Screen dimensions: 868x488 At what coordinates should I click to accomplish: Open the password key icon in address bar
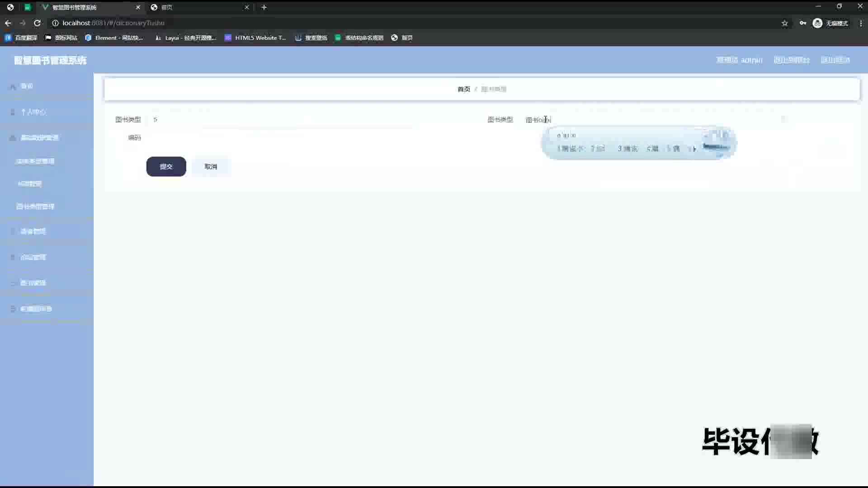point(803,23)
